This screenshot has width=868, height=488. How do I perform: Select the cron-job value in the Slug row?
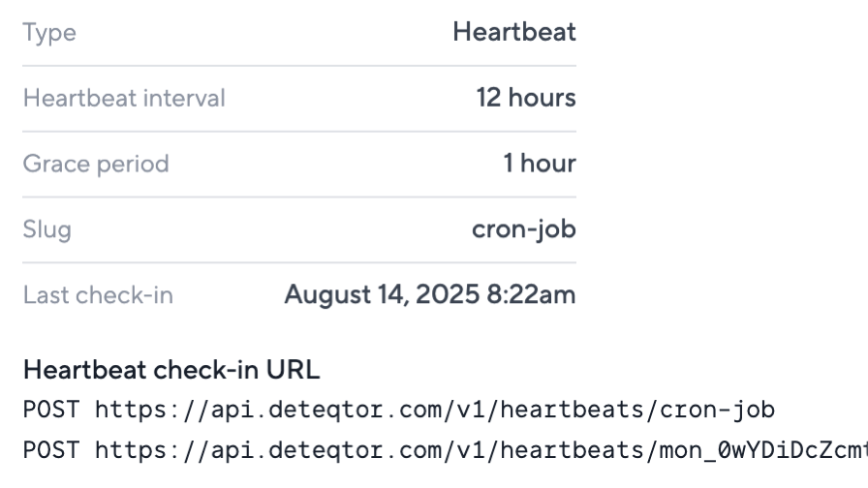524,229
